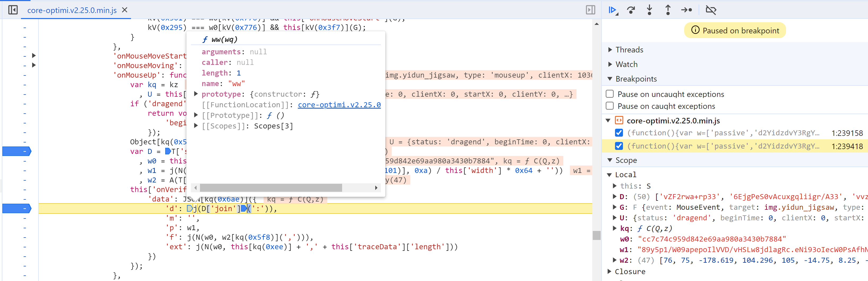Screen dimensions: 868x281
Task: Expand the G variable in Local scope
Action: (x=615, y=207)
